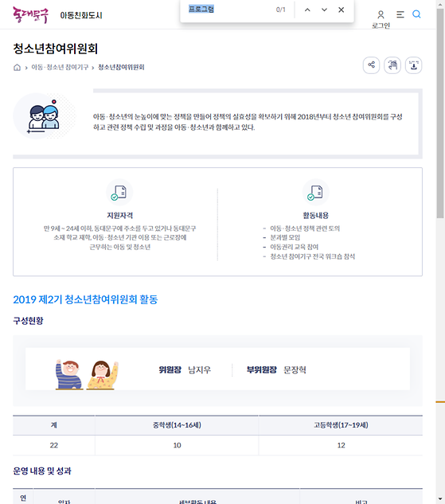
Task: Click the 활동내용 heading text
Action: 316,215
